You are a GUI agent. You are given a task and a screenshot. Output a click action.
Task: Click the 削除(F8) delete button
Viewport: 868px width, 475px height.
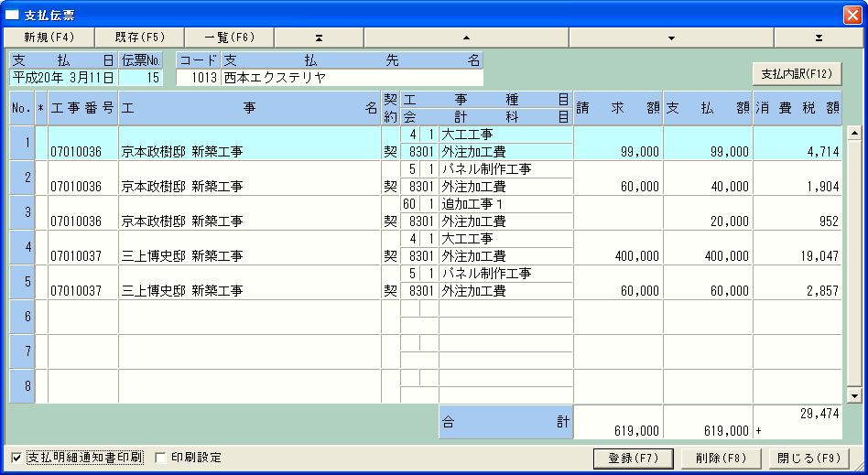tap(721, 458)
